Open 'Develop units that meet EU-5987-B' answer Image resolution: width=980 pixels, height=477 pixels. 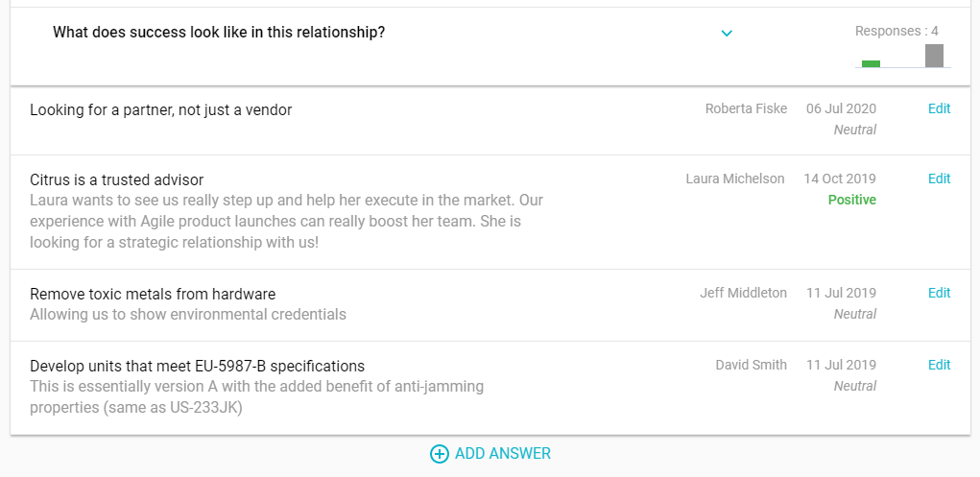point(197,366)
